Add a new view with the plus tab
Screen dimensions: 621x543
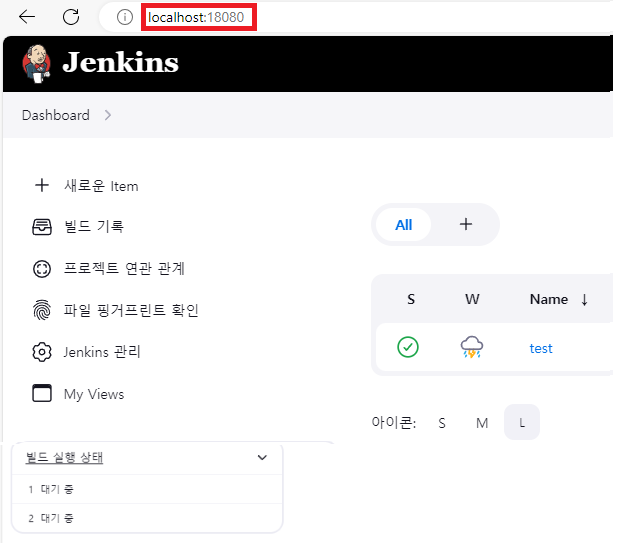pos(466,224)
